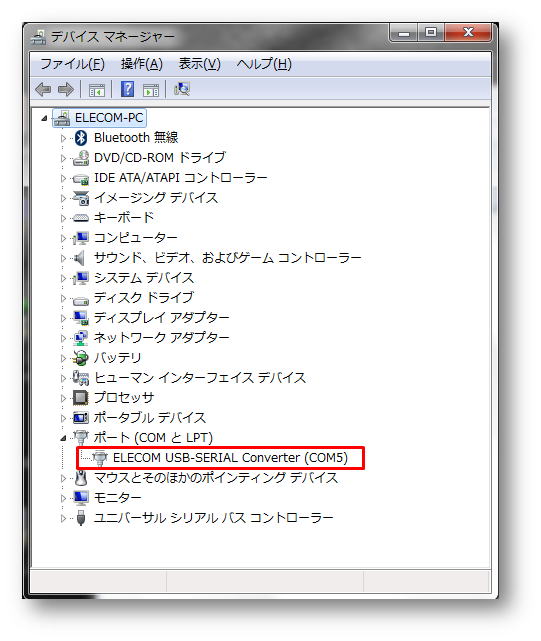Image resolution: width=541 pixels, height=641 pixels.
Task: Expand the ネットワーク アダプター node
Action: [x=63, y=338]
